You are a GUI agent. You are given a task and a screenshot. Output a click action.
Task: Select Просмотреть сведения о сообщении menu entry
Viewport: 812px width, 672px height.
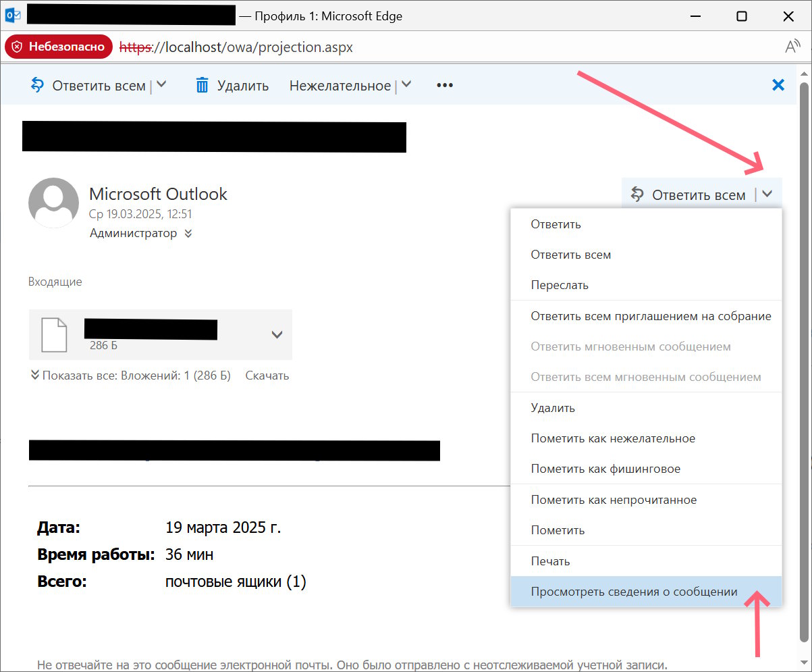pos(634,592)
